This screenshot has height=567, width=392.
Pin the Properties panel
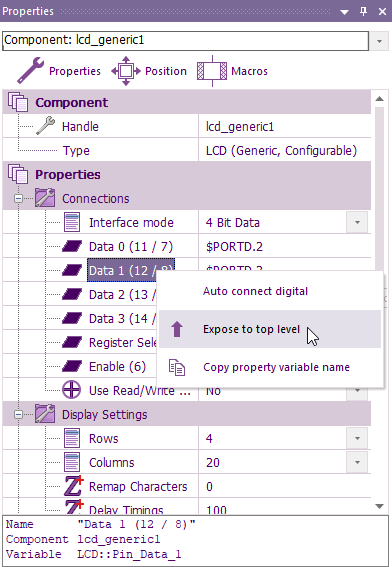click(x=363, y=11)
